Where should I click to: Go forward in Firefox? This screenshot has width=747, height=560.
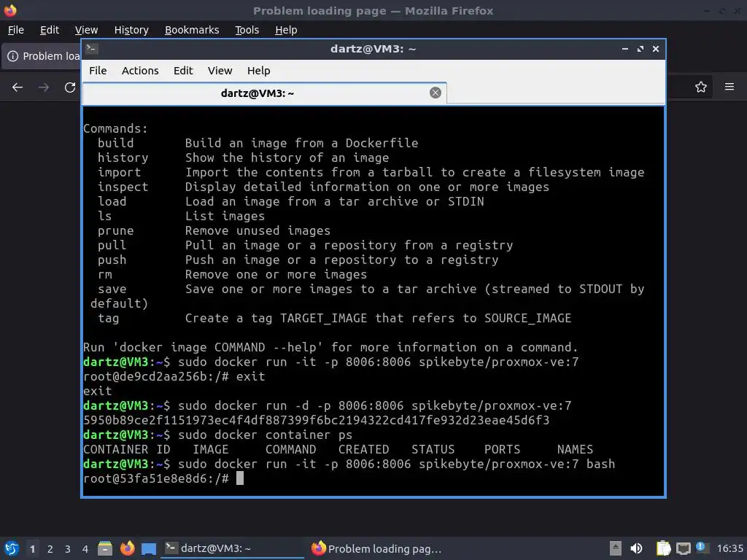44,87
